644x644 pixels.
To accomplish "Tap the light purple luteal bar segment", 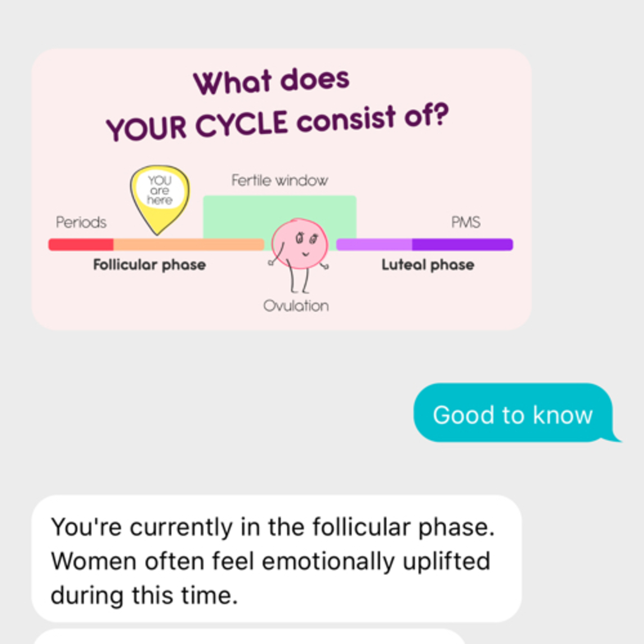I will [x=374, y=244].
